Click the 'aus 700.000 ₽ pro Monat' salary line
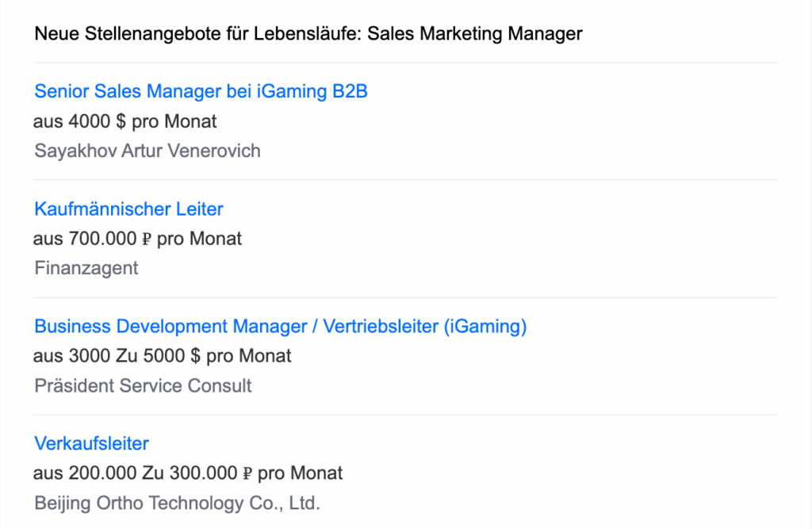 tap(137, 239)
